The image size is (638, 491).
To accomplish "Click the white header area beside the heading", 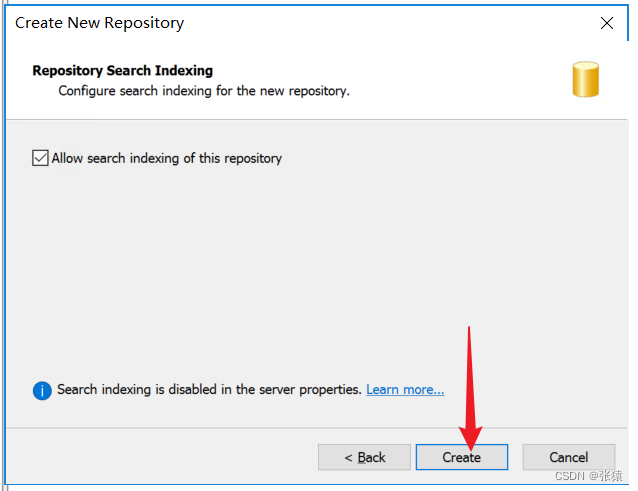I will [420, 80].
